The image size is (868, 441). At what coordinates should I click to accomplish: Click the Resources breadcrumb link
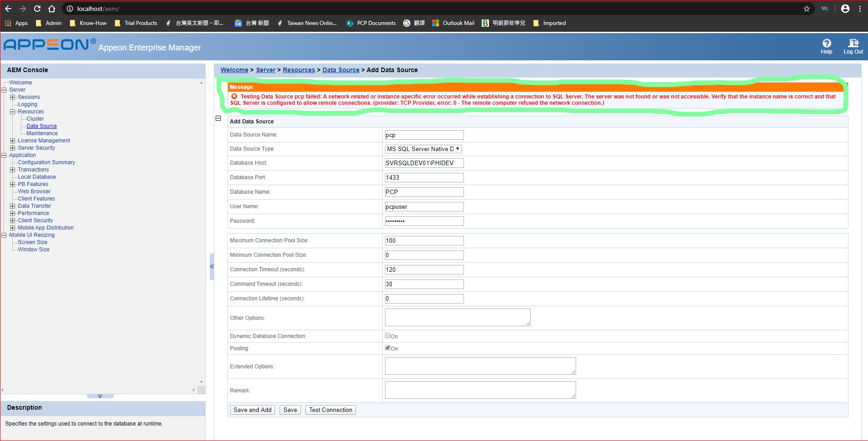coord(299,70)
